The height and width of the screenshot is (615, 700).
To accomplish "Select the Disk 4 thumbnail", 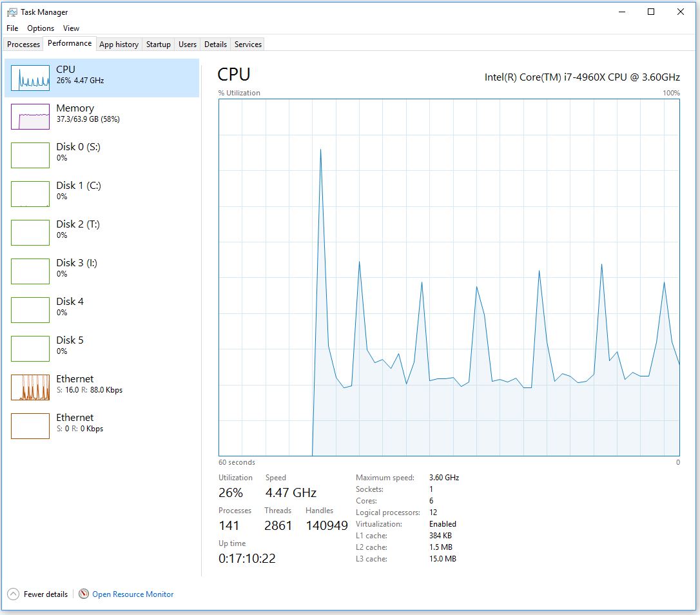I will 30,310.
